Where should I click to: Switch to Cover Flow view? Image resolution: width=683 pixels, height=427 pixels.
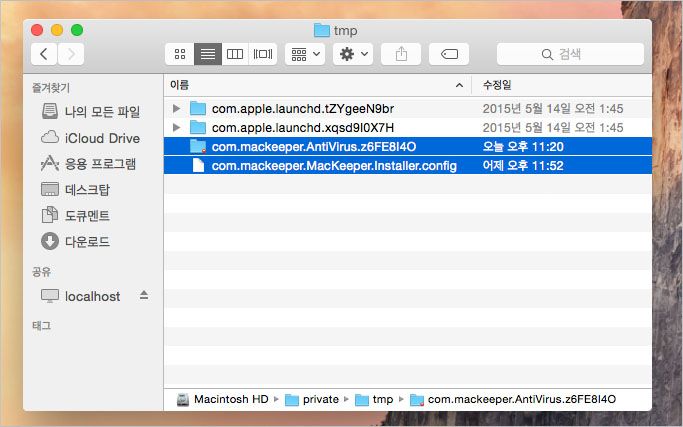[263, 54]
